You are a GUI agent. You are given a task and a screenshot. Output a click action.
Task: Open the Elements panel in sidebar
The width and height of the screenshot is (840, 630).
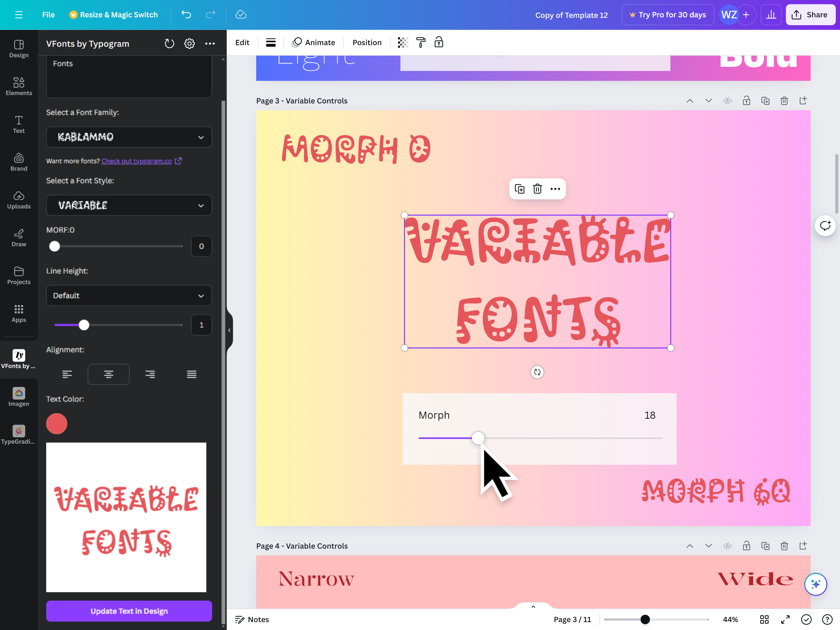click(19, 86)
